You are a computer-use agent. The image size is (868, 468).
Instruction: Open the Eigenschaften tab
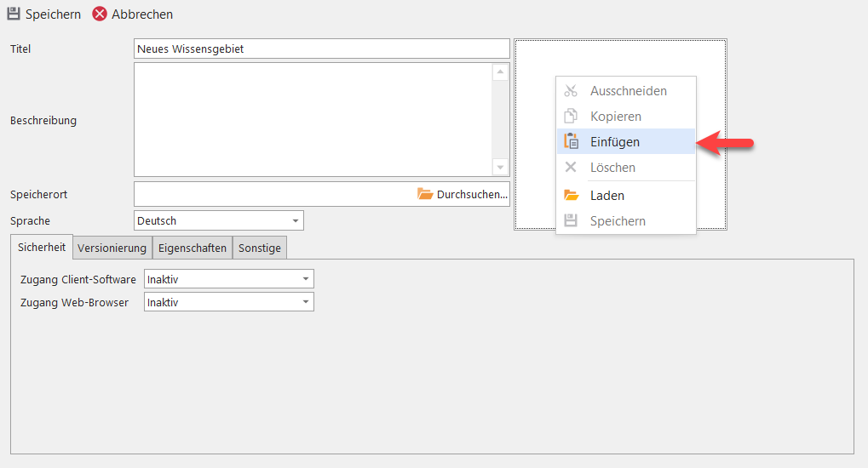pos(193,248)
